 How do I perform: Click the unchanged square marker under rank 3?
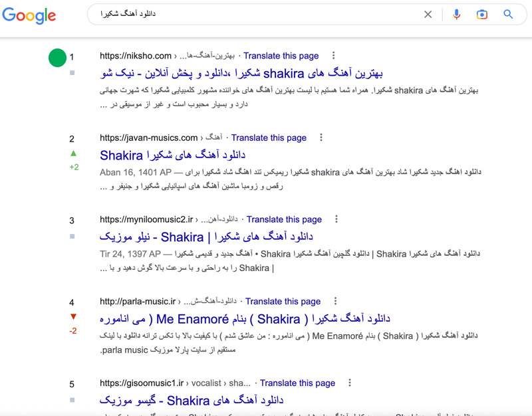pyautogui.click(x=72, y=237)
